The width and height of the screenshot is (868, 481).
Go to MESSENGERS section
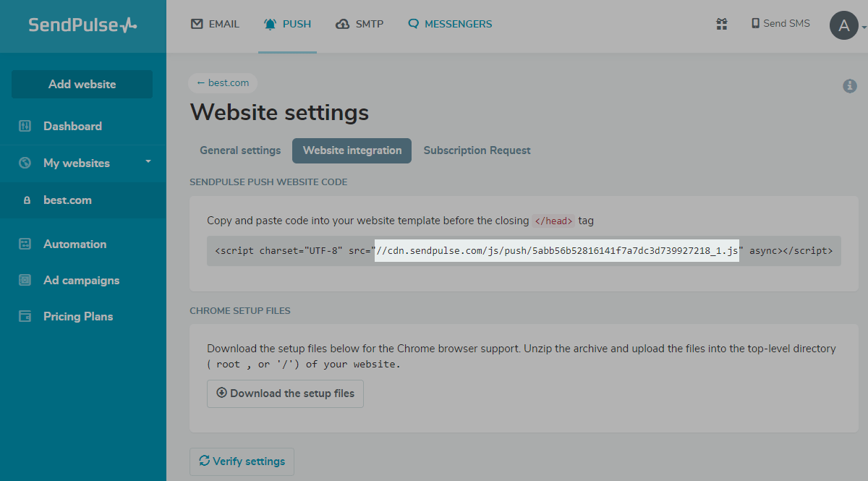point(449,24)
